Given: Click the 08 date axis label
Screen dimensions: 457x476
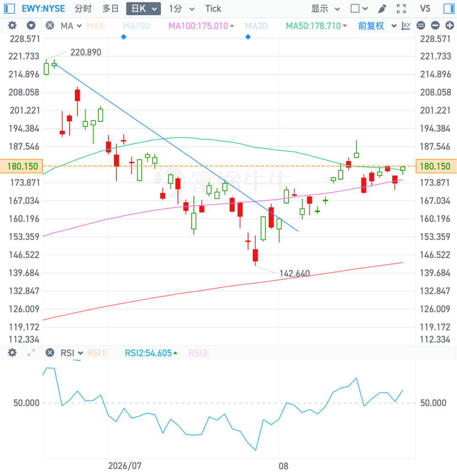Looking at the screenshot, I should point(283,466).
